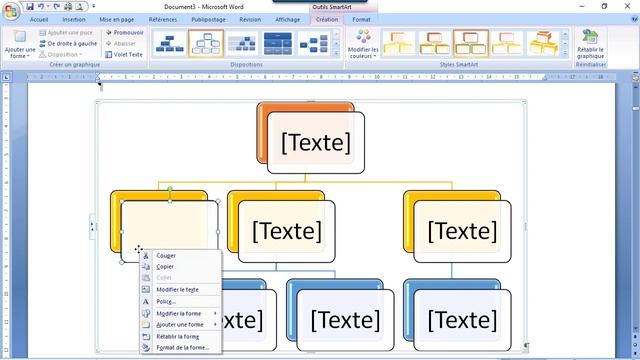This screenshot has width=640, height=360.
Task: Select the middle yellow [Texte] box
Action: click(287, 231)
